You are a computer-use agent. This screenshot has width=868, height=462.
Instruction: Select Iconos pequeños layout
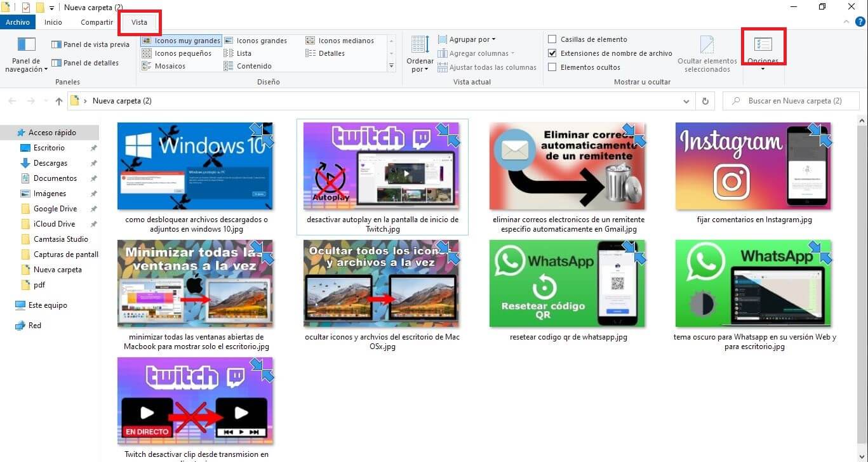(x=177, y=53)
